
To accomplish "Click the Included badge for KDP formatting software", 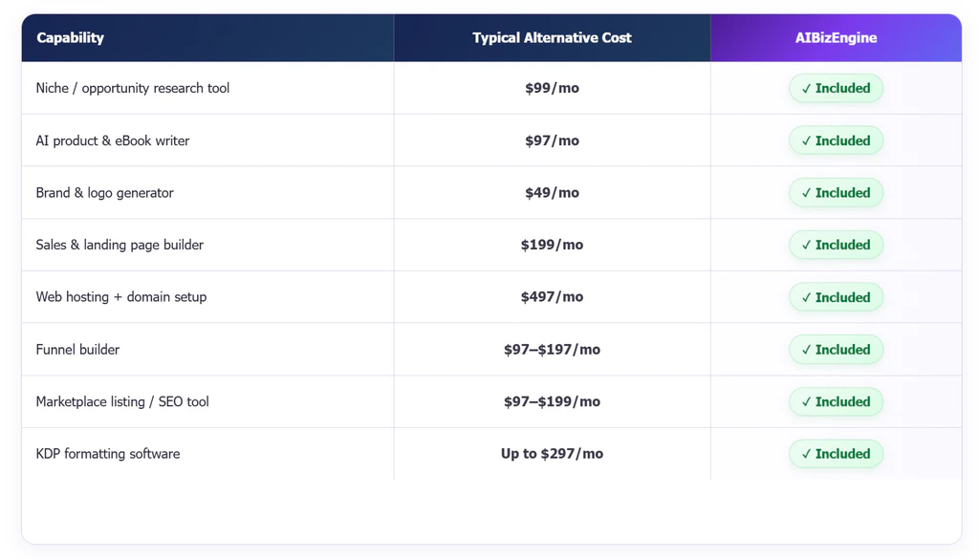I will tap(836, 454).
